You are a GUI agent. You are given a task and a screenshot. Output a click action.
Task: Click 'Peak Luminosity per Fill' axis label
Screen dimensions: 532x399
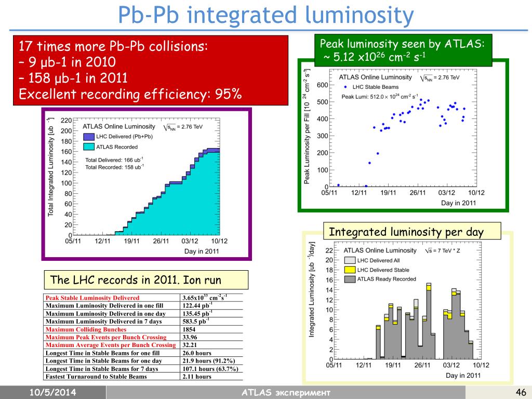(x=307, y=127)
